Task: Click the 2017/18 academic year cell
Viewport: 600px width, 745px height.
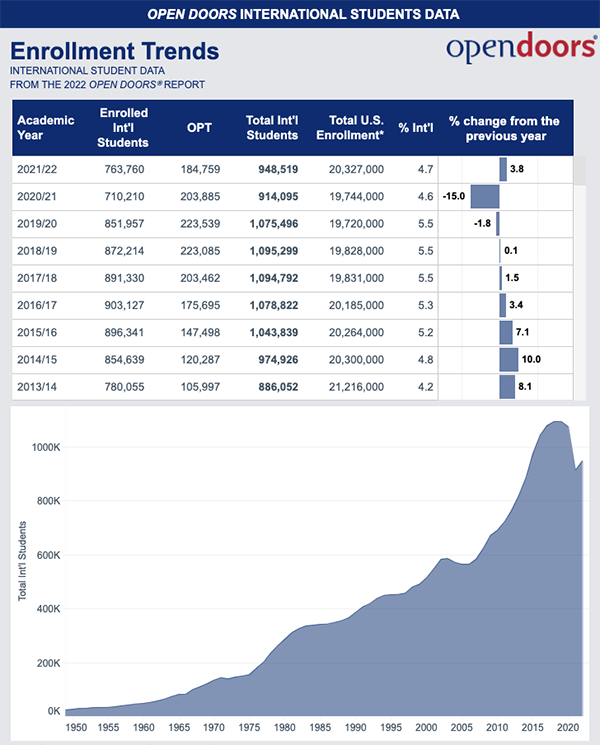Action: point(37,278)
